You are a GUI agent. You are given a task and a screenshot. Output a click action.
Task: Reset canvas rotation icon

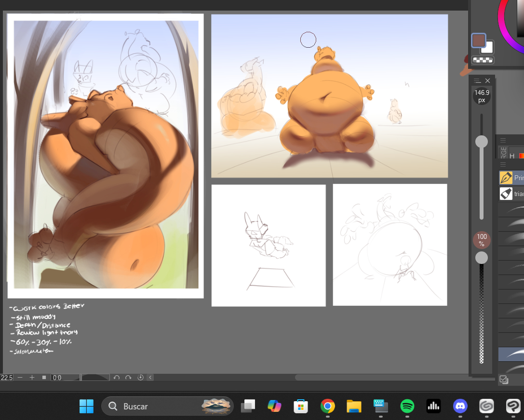coord(140,378)
